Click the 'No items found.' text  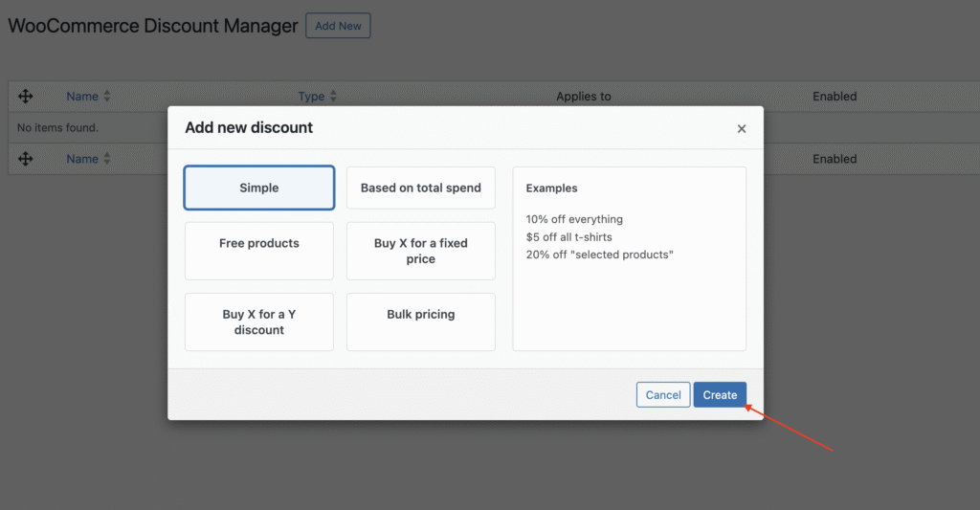[x=57, y=127]
